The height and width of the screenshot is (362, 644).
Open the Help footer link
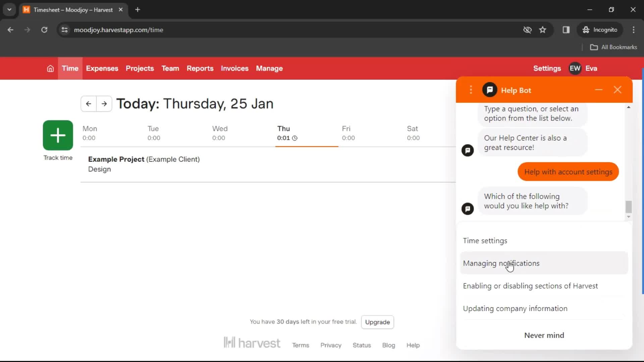click(413, 345)
